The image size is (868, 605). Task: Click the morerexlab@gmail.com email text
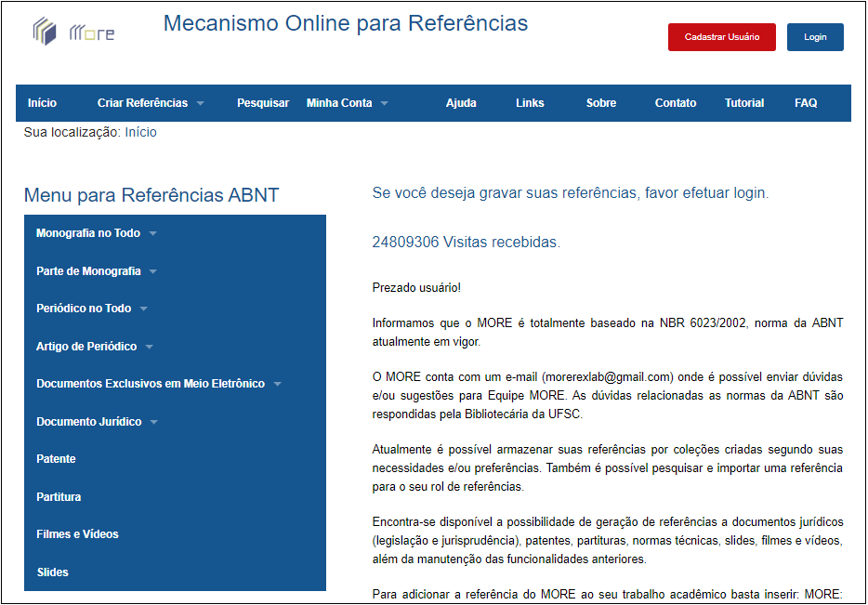(608, 377)
